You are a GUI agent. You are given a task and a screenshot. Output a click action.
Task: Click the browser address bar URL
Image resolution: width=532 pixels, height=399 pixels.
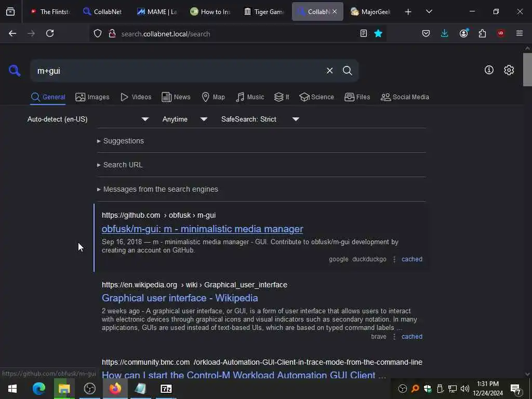166,34
